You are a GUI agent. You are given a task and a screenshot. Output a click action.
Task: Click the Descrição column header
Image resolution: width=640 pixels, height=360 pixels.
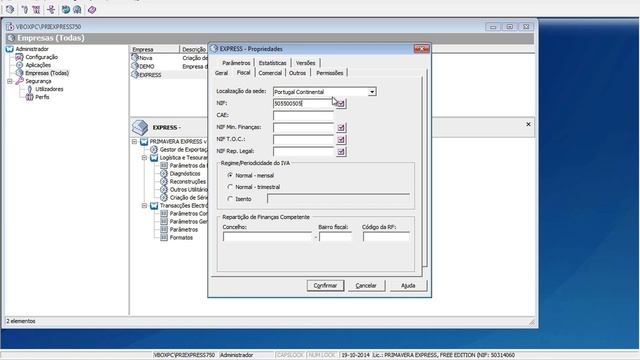click(194, 49)
